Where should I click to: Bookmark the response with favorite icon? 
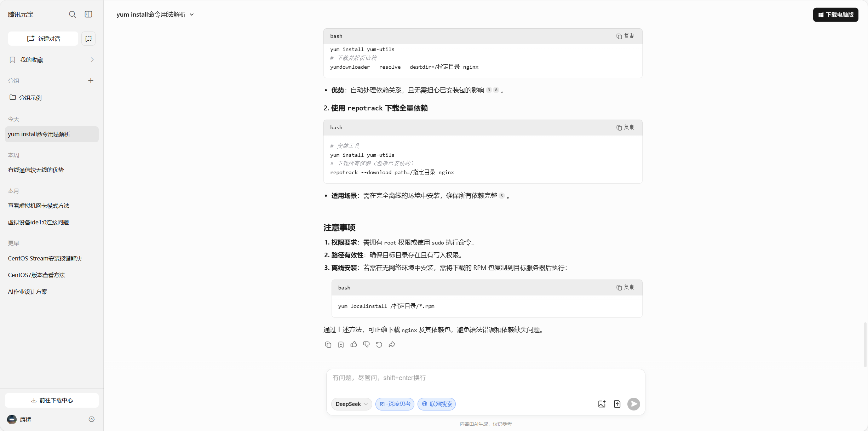click(x=341, y=344)
